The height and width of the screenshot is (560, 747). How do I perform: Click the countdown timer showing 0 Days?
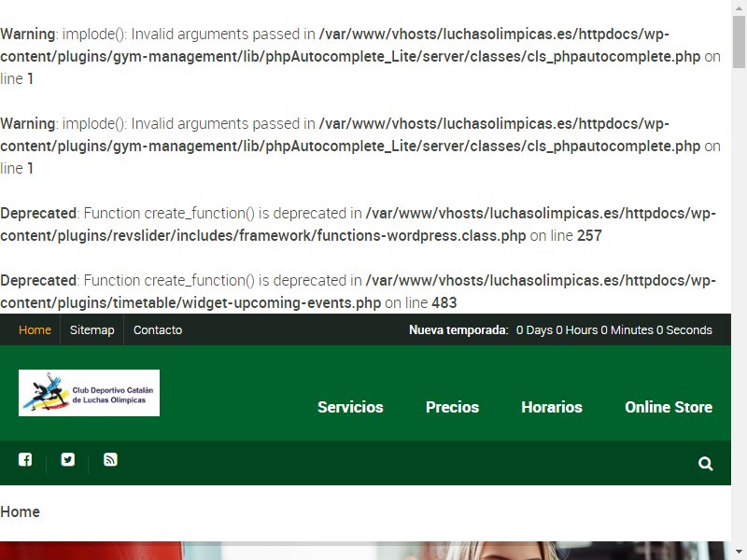[614, 330]
